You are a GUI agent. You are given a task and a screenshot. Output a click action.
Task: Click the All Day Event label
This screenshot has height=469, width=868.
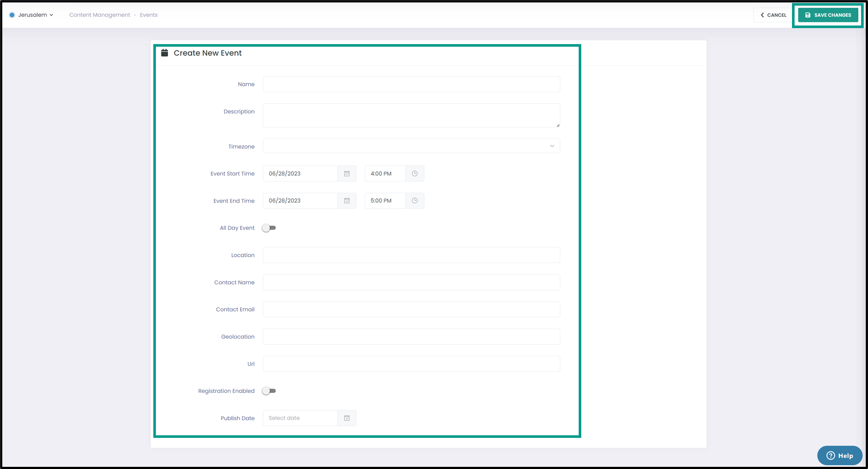coord(237,228)
